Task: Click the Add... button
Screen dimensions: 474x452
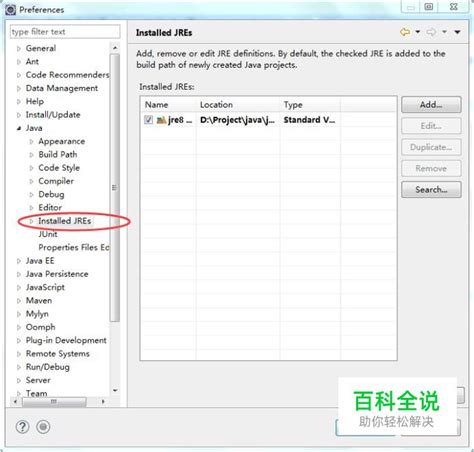Action: coord(431,105)
